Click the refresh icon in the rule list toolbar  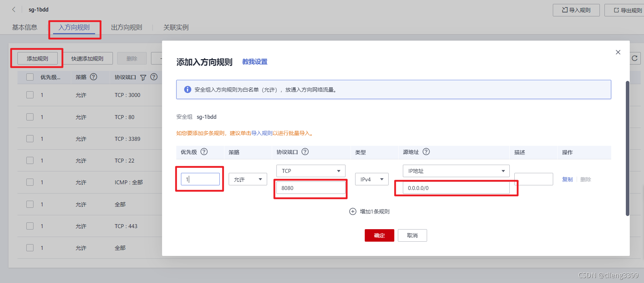[x=635, y=58]
